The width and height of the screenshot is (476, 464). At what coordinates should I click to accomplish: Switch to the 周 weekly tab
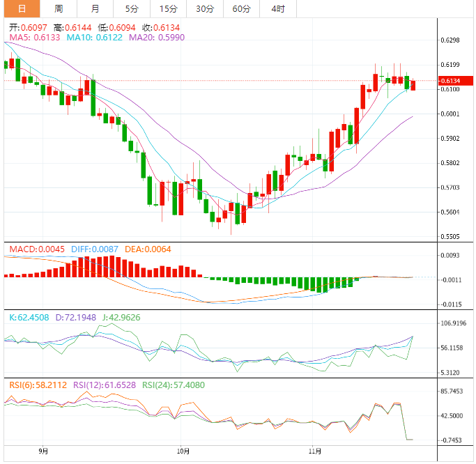(x=59, y=8)
